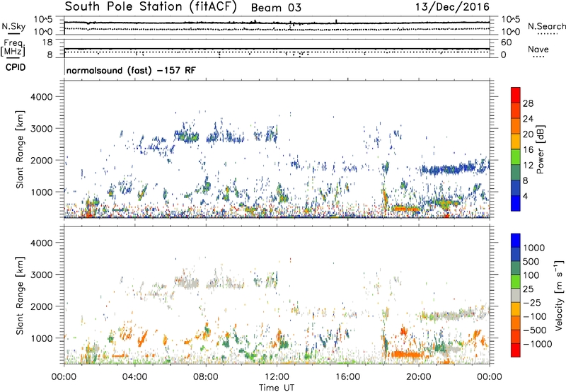Click the orange velocity band near 19:00 at ~450 km
The height and width of the screenshot is (392, 566).
pyautogui.click(x=406, y=354)
